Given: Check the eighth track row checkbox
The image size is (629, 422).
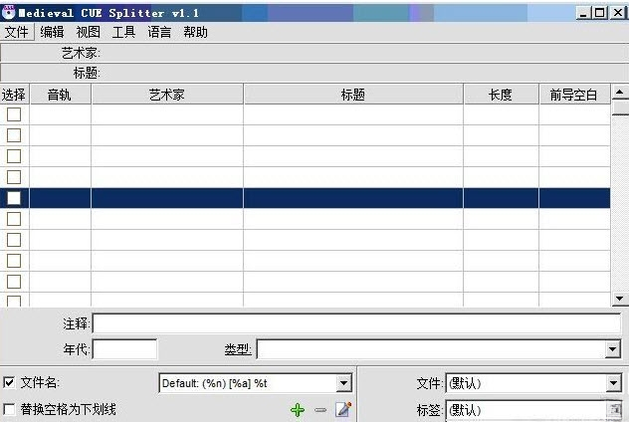Looking at the screenshot, I should coord(14,261).
